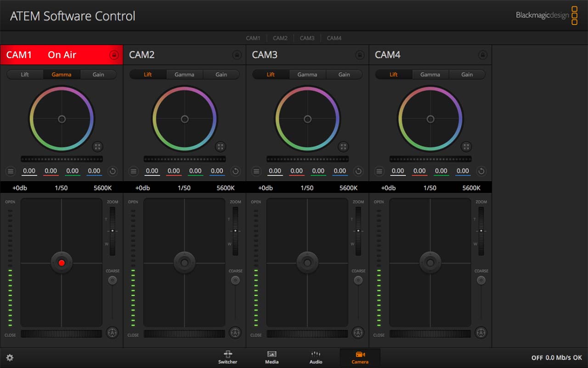Open the CAM4 color settings menu icon

pyautogui.click(x=379, y=171)
